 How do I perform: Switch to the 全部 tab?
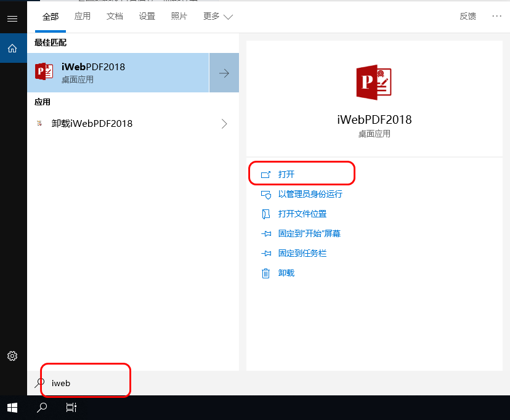[x=50, y=17]
